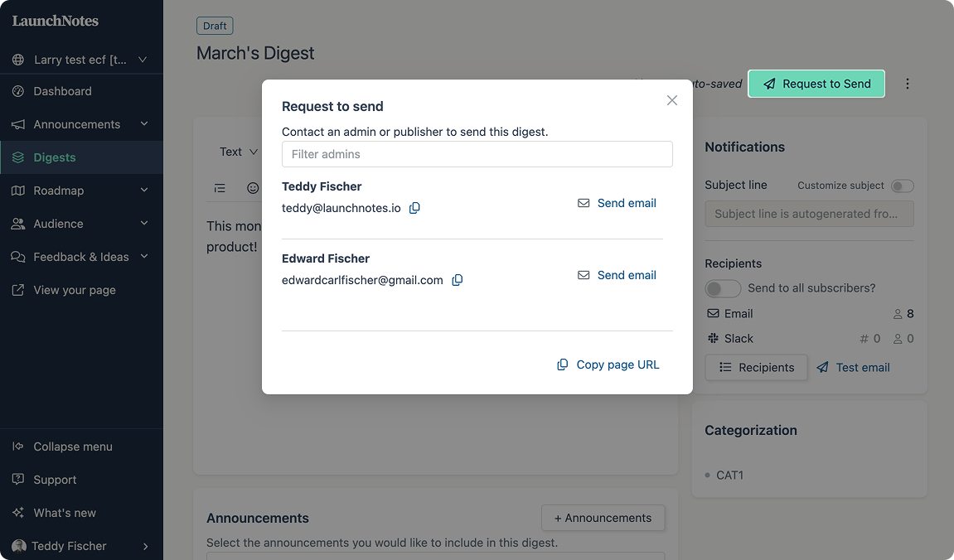
Task: Click the Collapse menu icon
Action: click(x=18, y=447)
